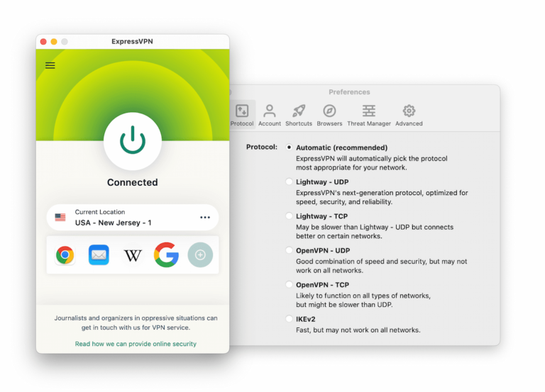
Task: Open Advanced preferences gear tab
Action: (x=409, y=115)
